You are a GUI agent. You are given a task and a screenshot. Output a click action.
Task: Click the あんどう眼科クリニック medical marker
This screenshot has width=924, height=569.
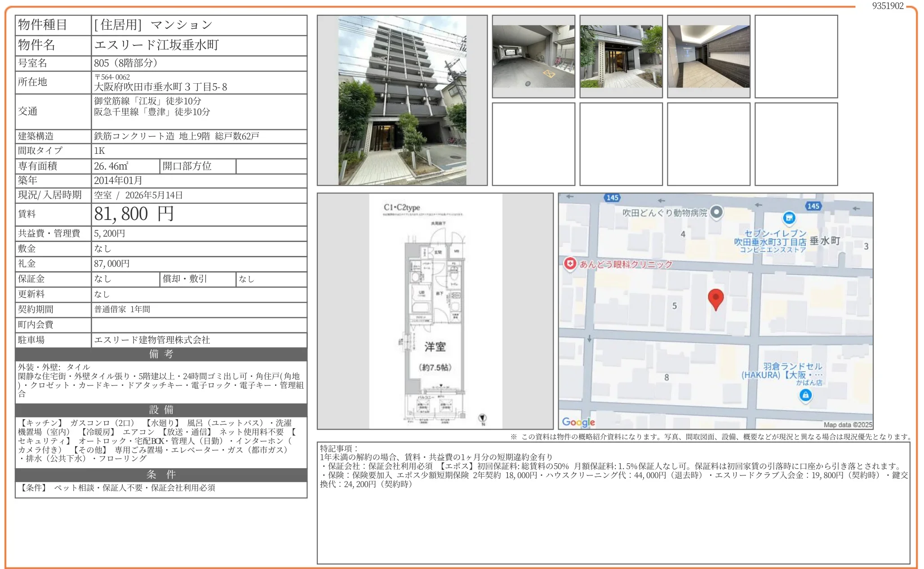[x=570, y=264]
